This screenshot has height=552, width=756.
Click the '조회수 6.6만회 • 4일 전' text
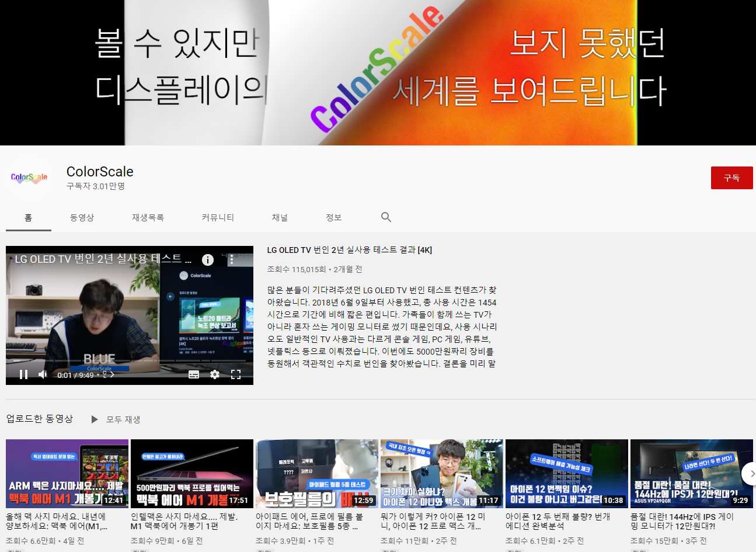pyautogui.click(x=45, y=541)
